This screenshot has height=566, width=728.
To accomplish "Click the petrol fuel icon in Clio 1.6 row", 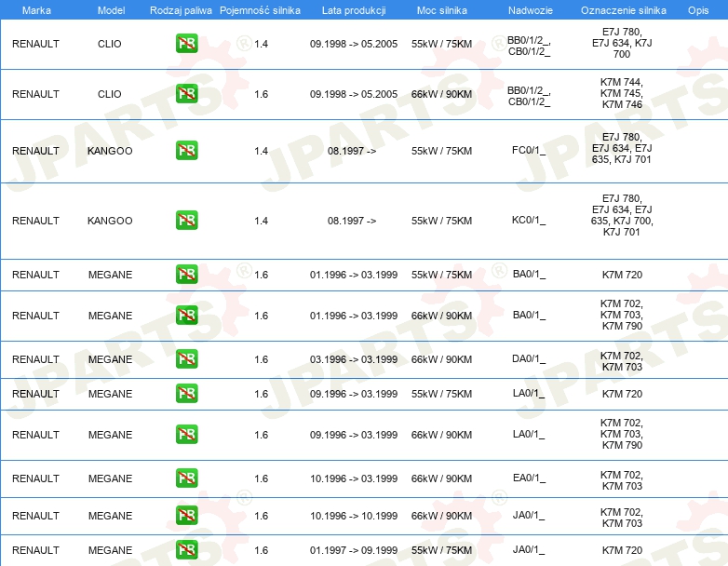I will pos(186,94).
